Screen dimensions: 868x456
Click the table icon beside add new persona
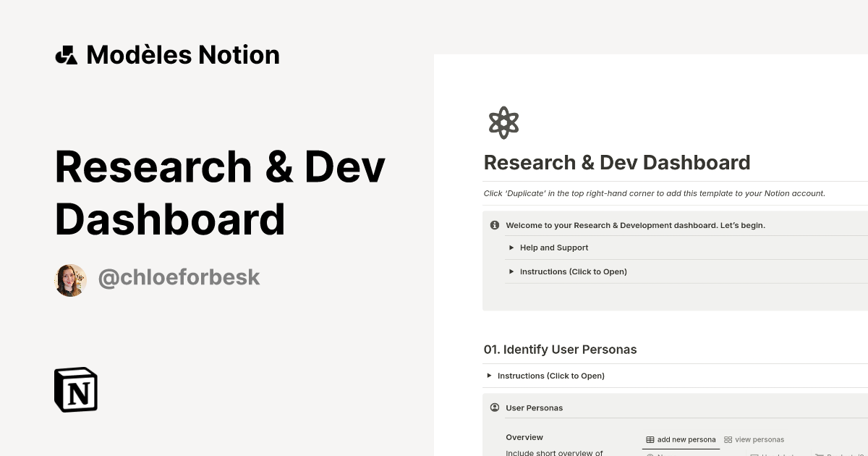(650, 439)
